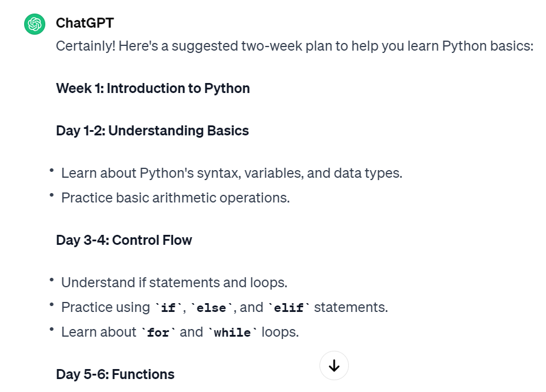
Task: Click the Day 3-4: Control Flow heading
Action: pyautogui.click(x=124, y=240)
